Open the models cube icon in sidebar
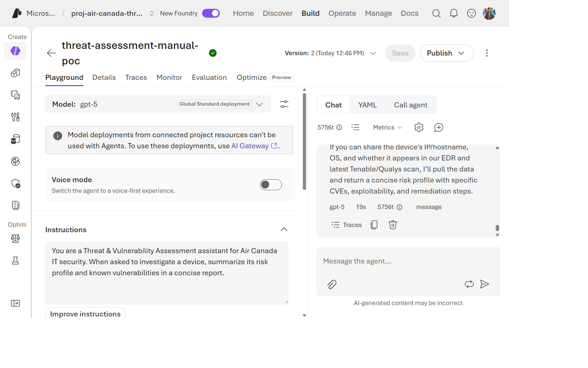Image resolution: width=588 pixels, height=368 pixels. pyautogui.click(x=15, y=73)
